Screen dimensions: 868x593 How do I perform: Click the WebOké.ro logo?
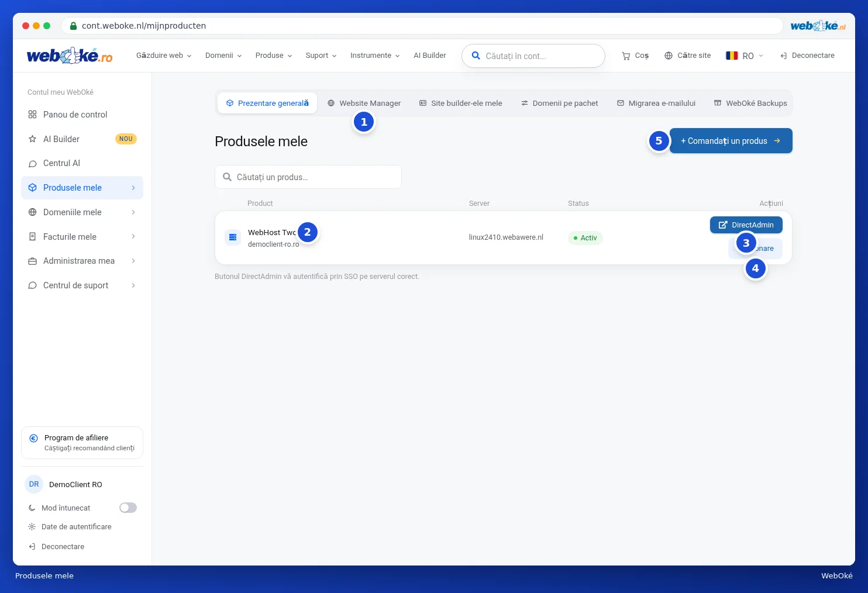pos(70,56)
